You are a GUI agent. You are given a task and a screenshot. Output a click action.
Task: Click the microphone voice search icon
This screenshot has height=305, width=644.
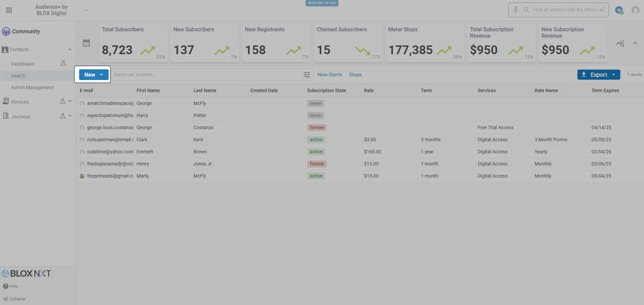pyautogui.click(x=515, y=10)
